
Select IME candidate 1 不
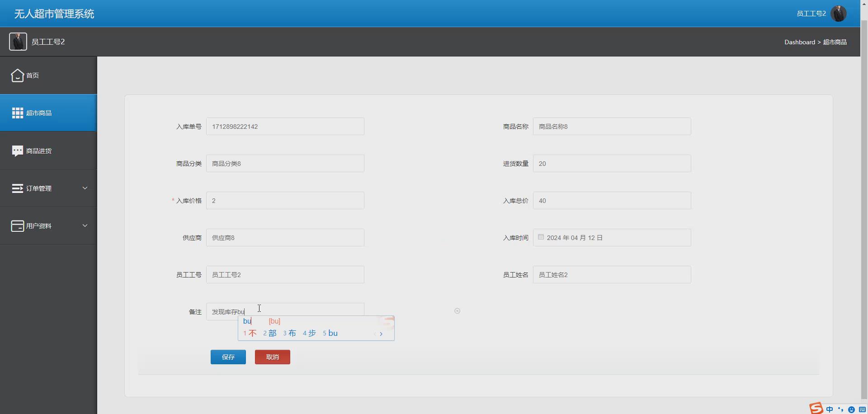tap(250, 333)
